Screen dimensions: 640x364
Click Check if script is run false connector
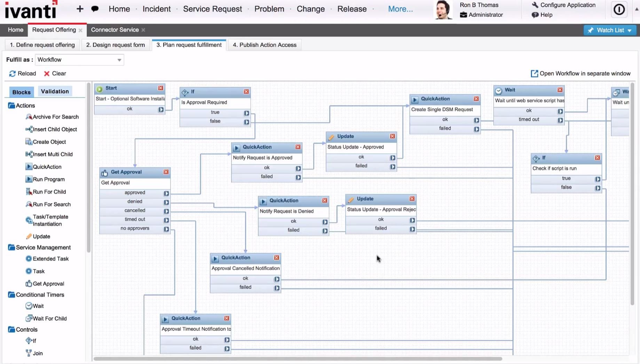click(x=598, y=188)
